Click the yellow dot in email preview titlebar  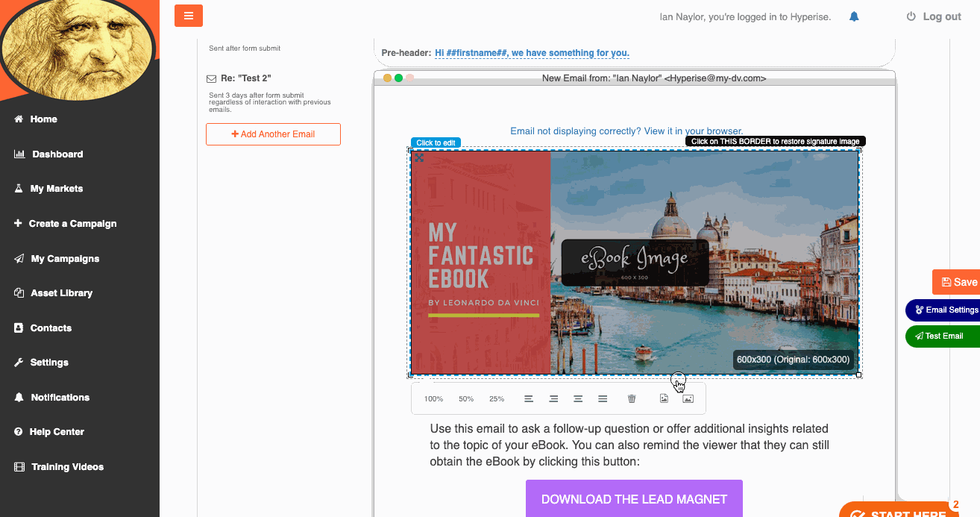[x=387, y=78]
